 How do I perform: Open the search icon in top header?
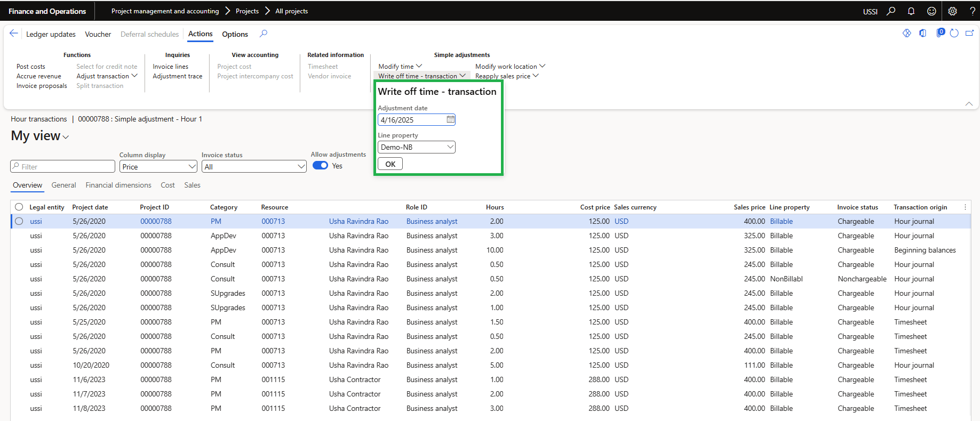891,11
